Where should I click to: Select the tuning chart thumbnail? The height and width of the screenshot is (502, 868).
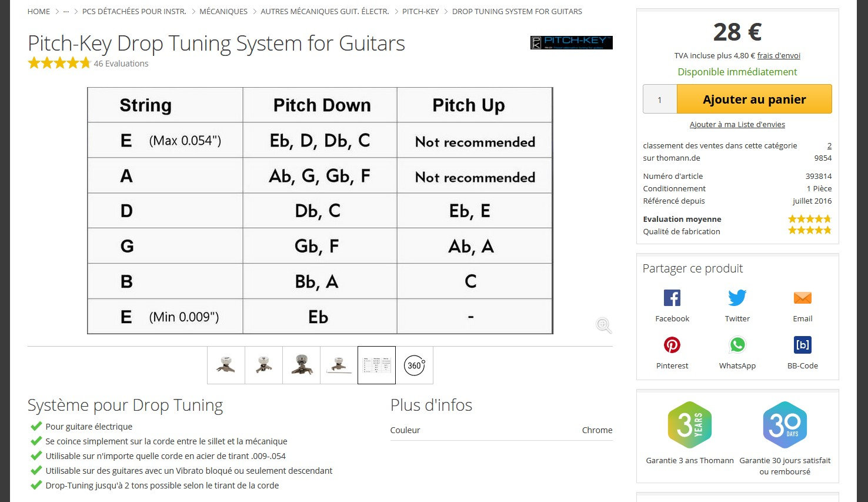click(376, 365)
